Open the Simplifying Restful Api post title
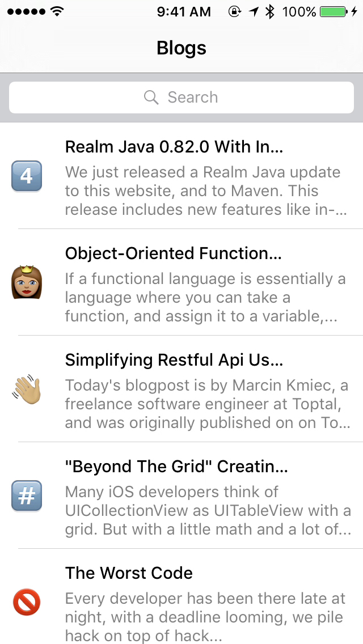363x644 pixels. click(174, 360)
